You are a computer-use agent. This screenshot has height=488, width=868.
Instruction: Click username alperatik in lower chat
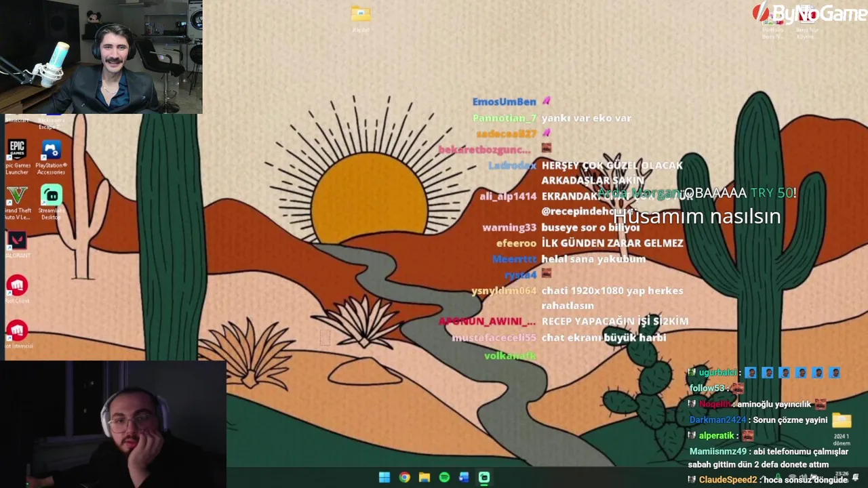coord(716,436)
